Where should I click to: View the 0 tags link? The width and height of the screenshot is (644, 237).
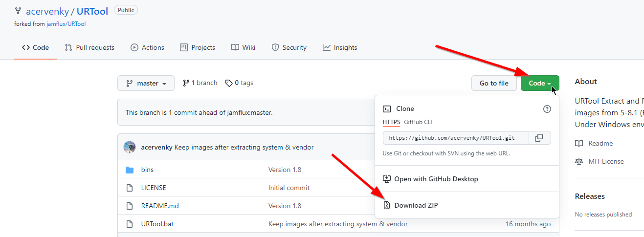pos(239,83)
